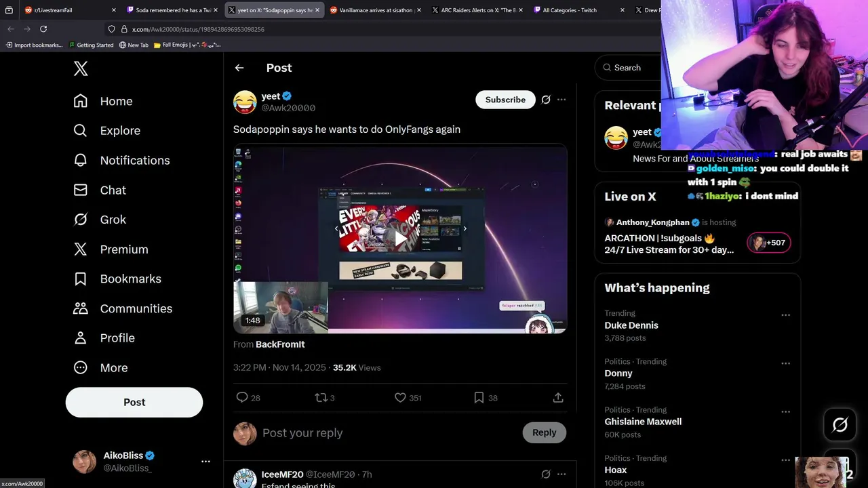Open the BackFromIt source link
This screenshot has width=868, height=488.
[280, 344]
